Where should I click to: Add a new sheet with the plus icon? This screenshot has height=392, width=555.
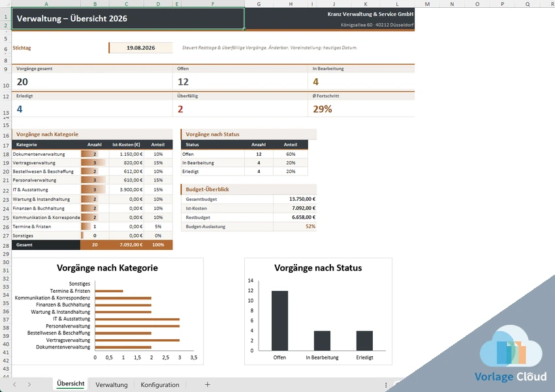coord(208,385)
